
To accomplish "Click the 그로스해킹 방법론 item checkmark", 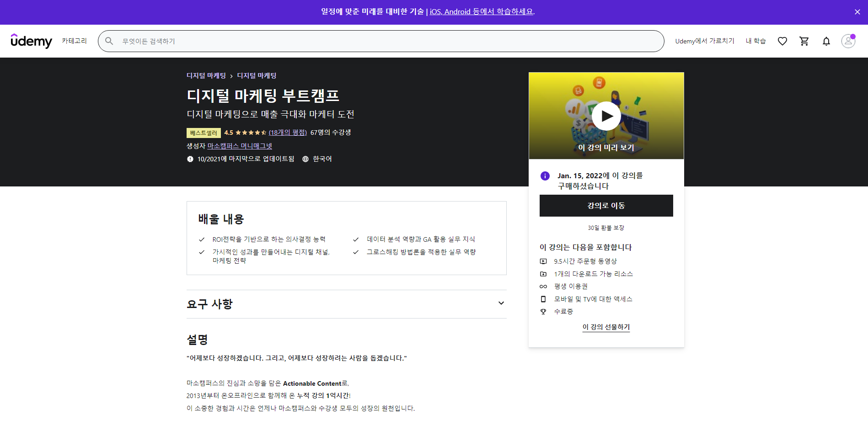I will tap(356, 252).
